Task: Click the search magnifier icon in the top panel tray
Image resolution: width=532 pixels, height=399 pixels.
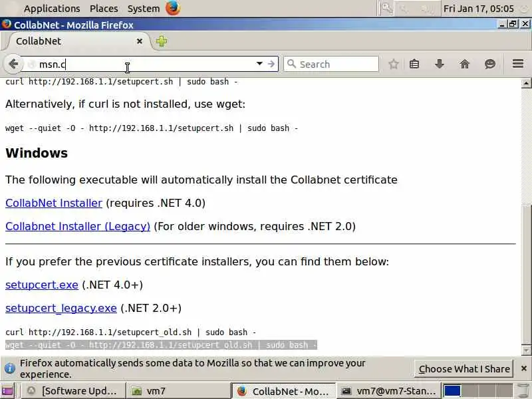Action: pos(387,8)
